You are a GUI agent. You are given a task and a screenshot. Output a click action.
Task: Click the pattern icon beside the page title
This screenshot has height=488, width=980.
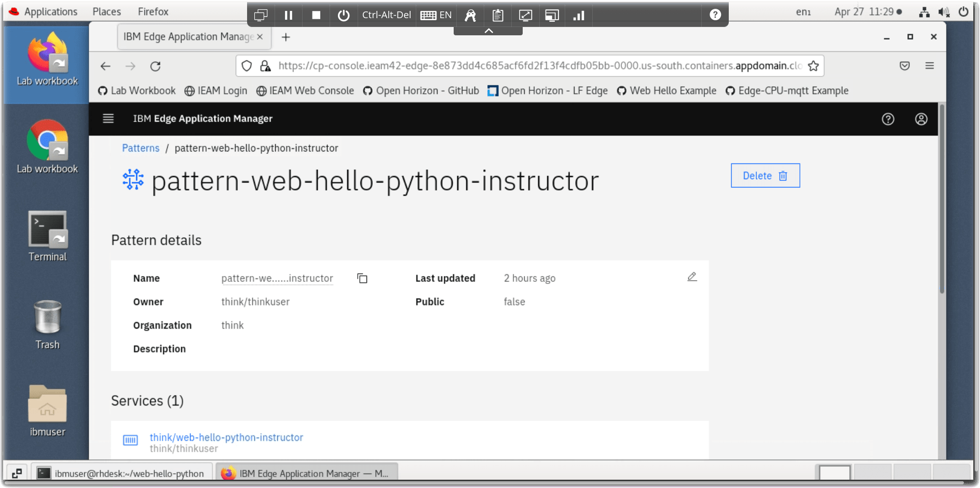point(133,180)
